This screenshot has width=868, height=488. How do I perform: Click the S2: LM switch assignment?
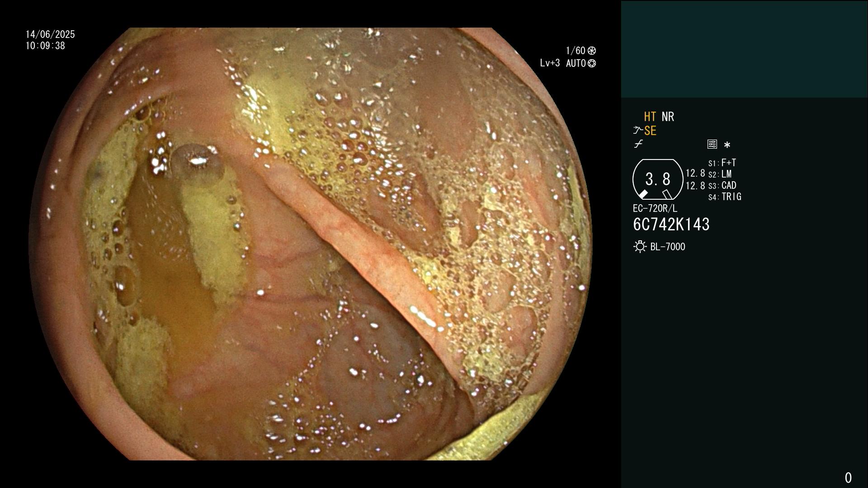pyautogui.click(x=720, y=174)
